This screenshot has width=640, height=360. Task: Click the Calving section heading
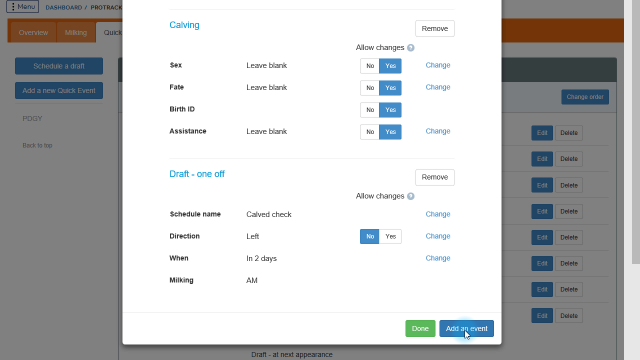click(x=184, y=25)
